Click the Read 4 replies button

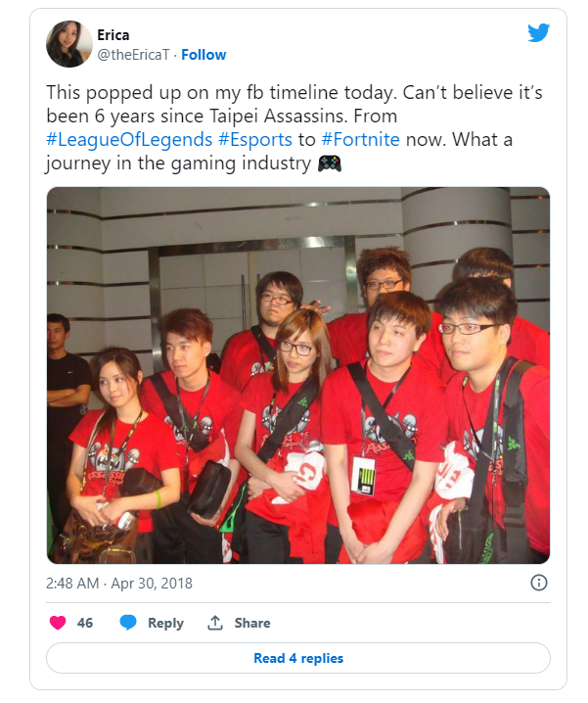click(x=298, y=658)
